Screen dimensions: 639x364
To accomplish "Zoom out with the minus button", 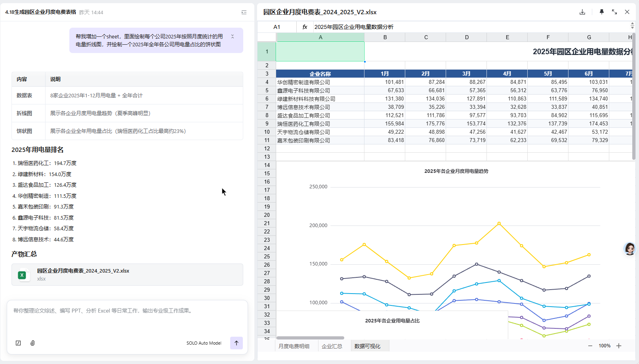I will pyautogui.click(x=590, y=346).
